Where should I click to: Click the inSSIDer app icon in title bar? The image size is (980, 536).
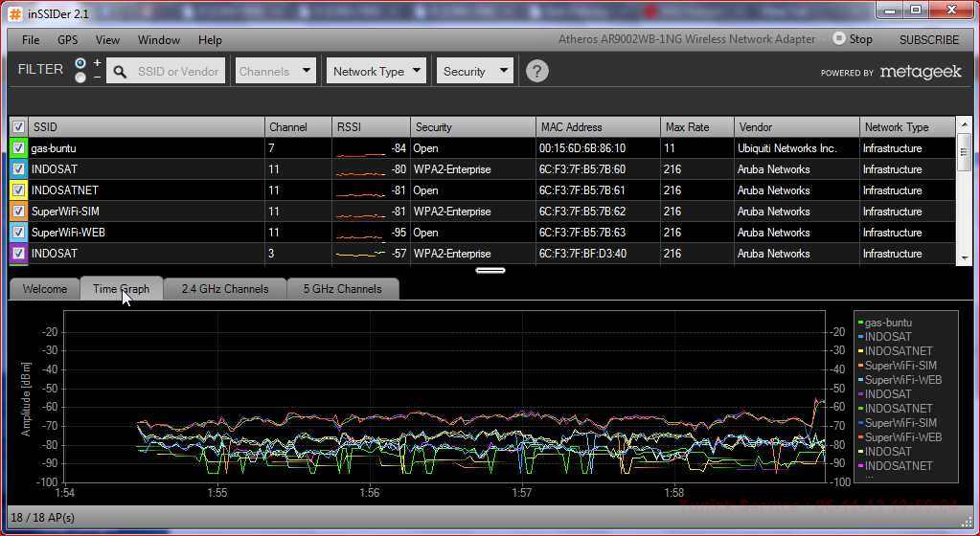[15, 12]
